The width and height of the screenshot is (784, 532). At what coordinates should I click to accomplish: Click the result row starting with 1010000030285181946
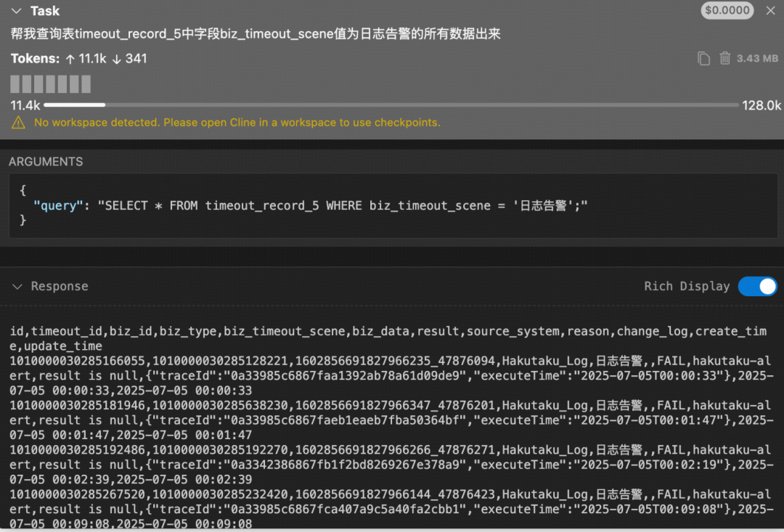coord(391,420)
